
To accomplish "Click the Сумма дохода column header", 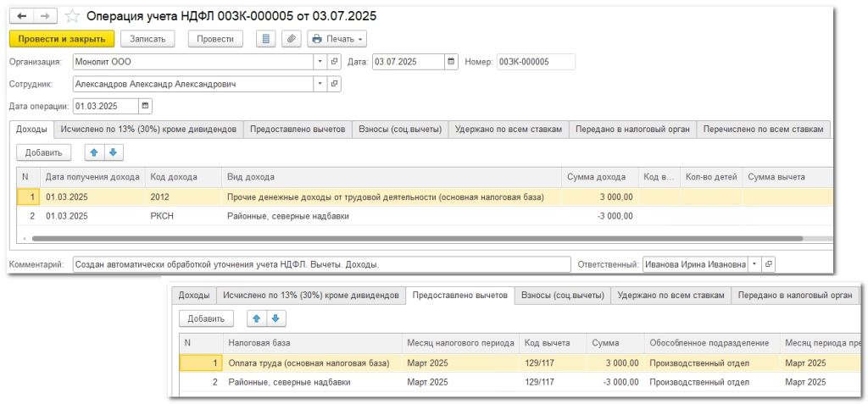I will (600, 177).
